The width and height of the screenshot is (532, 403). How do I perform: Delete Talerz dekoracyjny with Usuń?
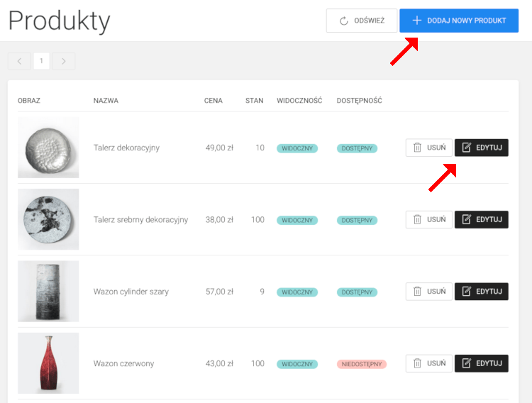pyautogui.click(x=429, y=148)
